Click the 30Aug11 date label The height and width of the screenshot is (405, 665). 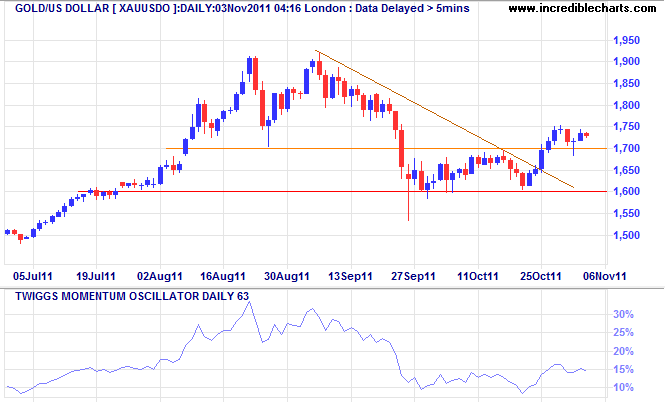287,277
